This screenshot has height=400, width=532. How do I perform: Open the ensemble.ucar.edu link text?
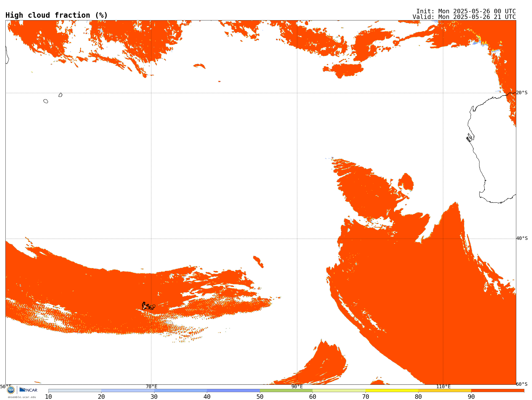tap(22, 397)
